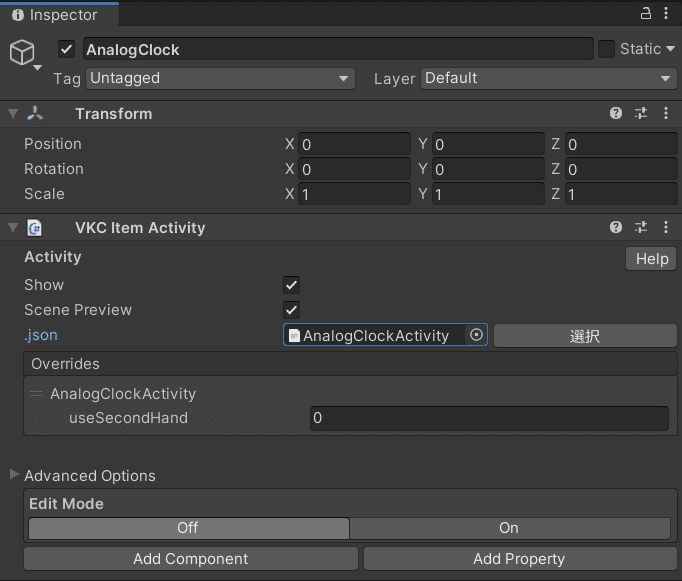
Task: Collapse the Transform component foldout
Action: (13, 114)
